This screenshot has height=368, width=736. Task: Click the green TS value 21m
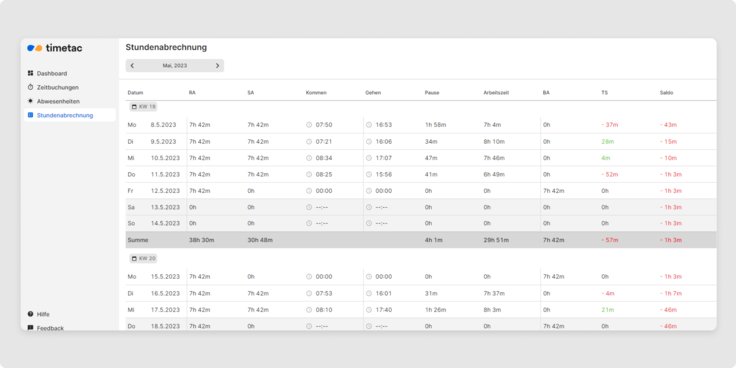point(608,310)
